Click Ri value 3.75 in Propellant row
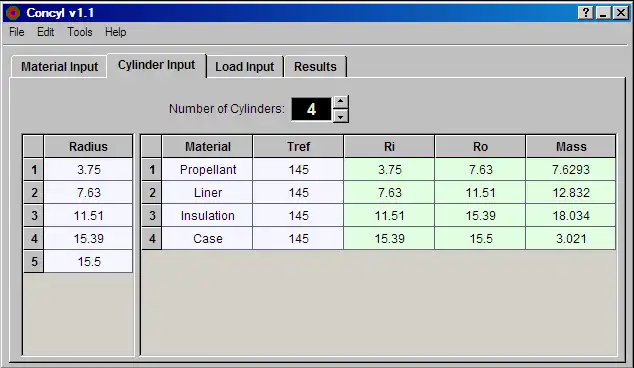634x368 pixels. pos(389,169)
